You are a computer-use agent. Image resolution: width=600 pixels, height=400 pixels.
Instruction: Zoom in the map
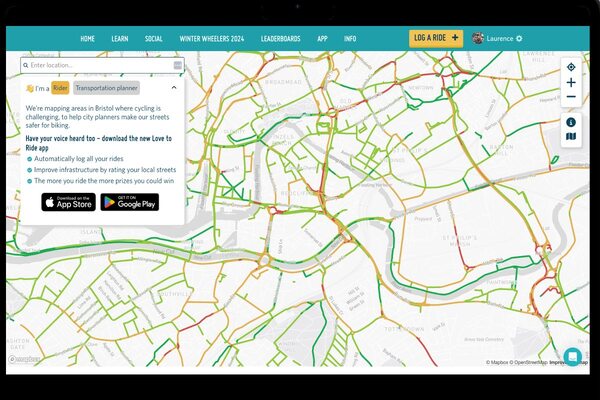pos(571,82)
